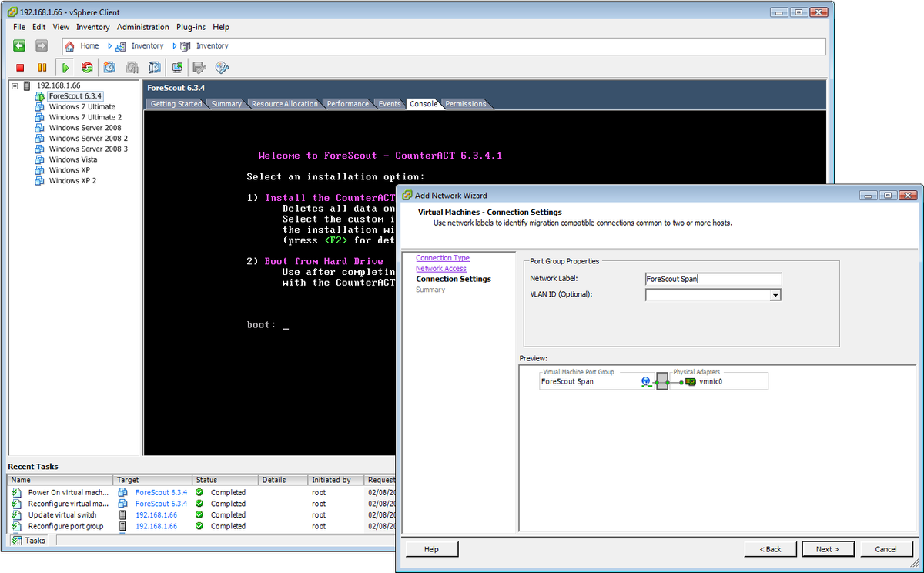Open the VLAN ID dropdown
Image resolution: width=924 pixels, height=573 pixels.
click(x=775, y=294)
